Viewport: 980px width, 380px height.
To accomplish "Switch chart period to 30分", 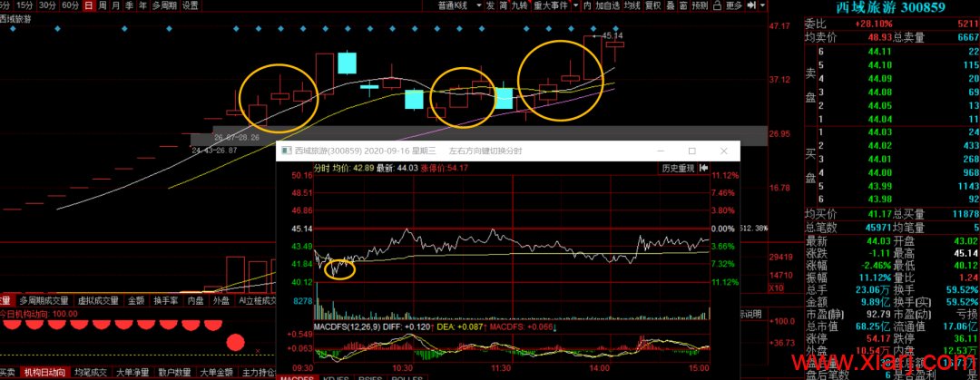I will point(46,5).
